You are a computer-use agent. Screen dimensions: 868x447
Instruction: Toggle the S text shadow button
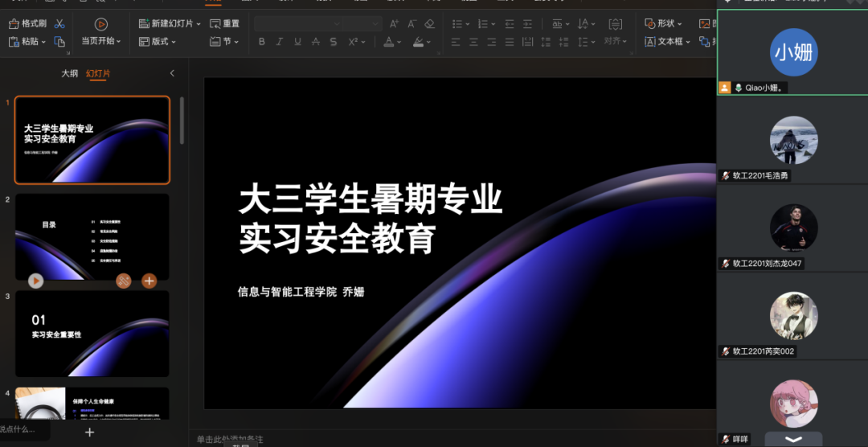click(x=334, y=42)
